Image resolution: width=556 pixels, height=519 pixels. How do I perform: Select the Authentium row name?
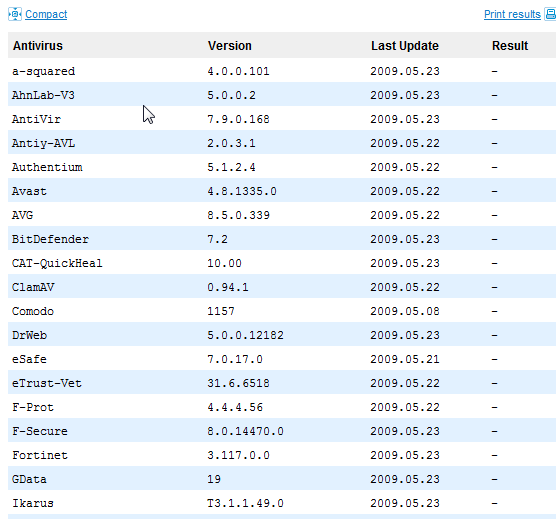point(47,167)
